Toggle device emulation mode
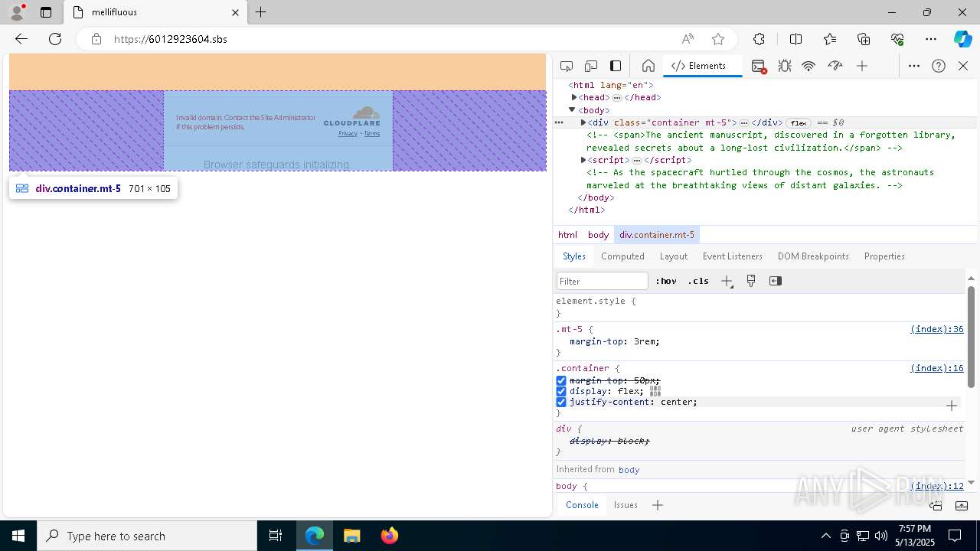The image size is (980, 551). point(591,66)
